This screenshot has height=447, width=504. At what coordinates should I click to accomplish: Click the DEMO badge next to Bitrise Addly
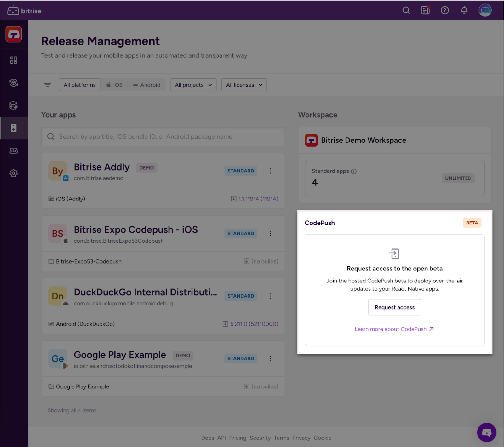[x=147, y=168]
